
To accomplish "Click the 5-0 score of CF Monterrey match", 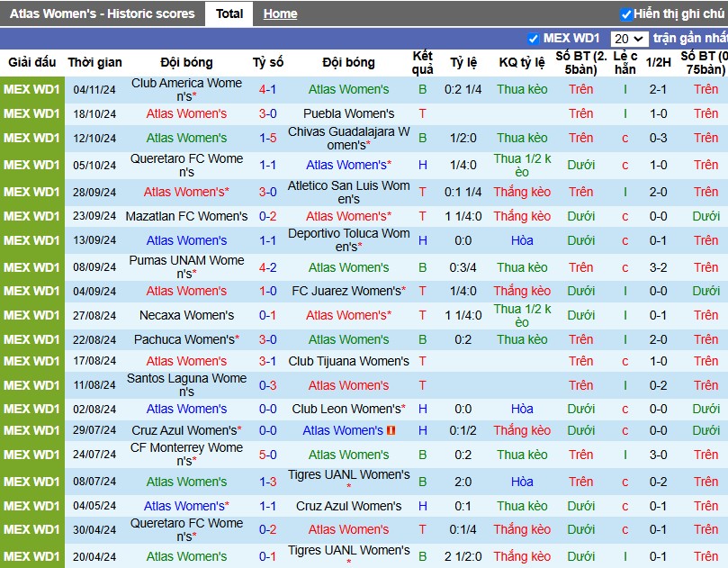I will point(267,455).
